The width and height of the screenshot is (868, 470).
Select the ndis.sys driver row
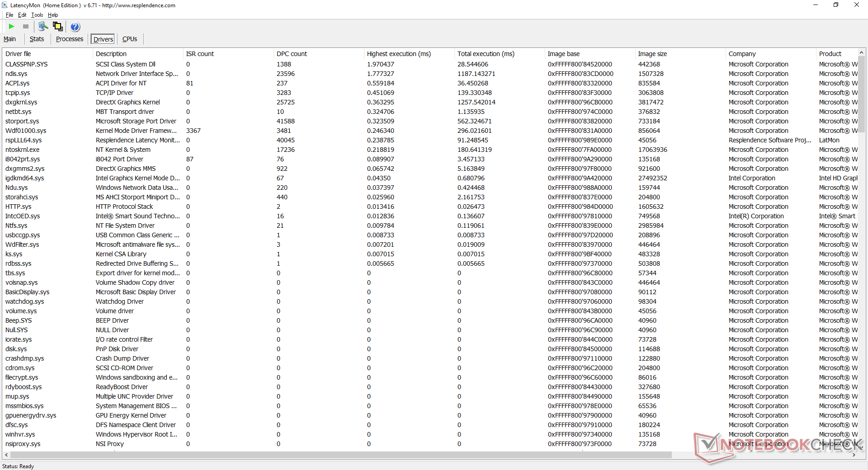430,74
